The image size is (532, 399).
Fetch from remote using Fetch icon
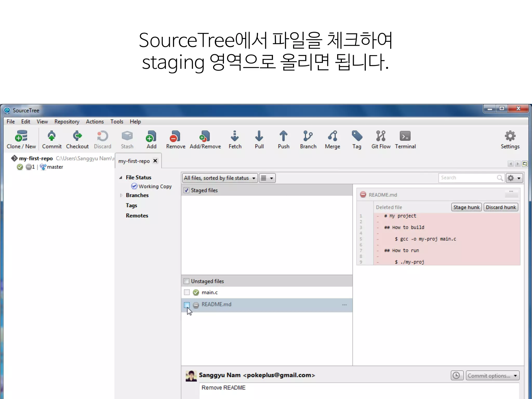point(235,139)
